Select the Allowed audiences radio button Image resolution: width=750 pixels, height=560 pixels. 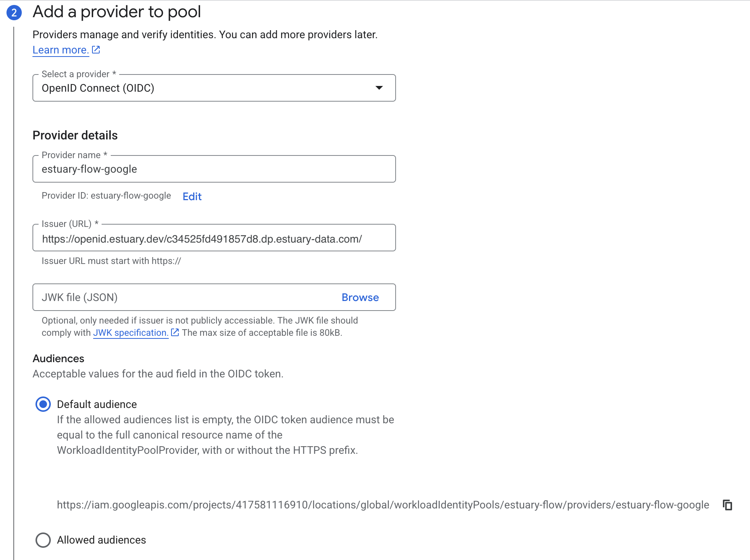pyautogui.click(x=43, y=540)
